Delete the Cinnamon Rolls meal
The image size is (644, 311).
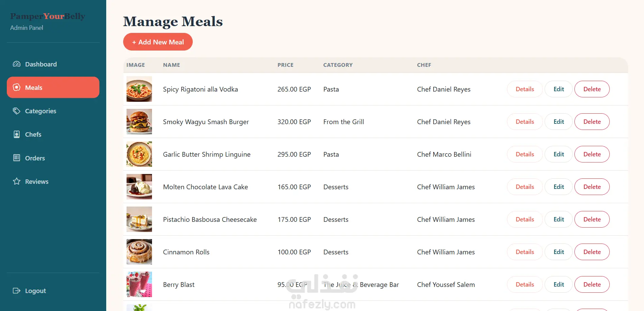point(592,252)
